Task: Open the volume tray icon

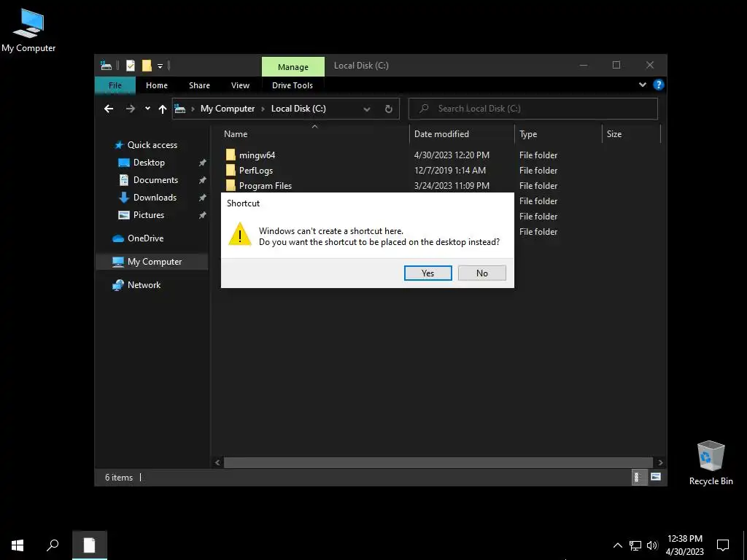Action: click(x=652, y=545)
